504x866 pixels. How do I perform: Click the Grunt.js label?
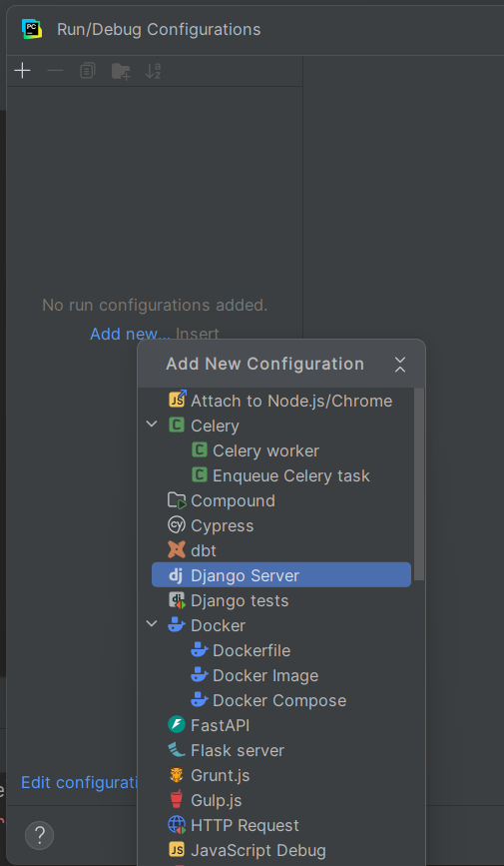(x=221, y=775)
